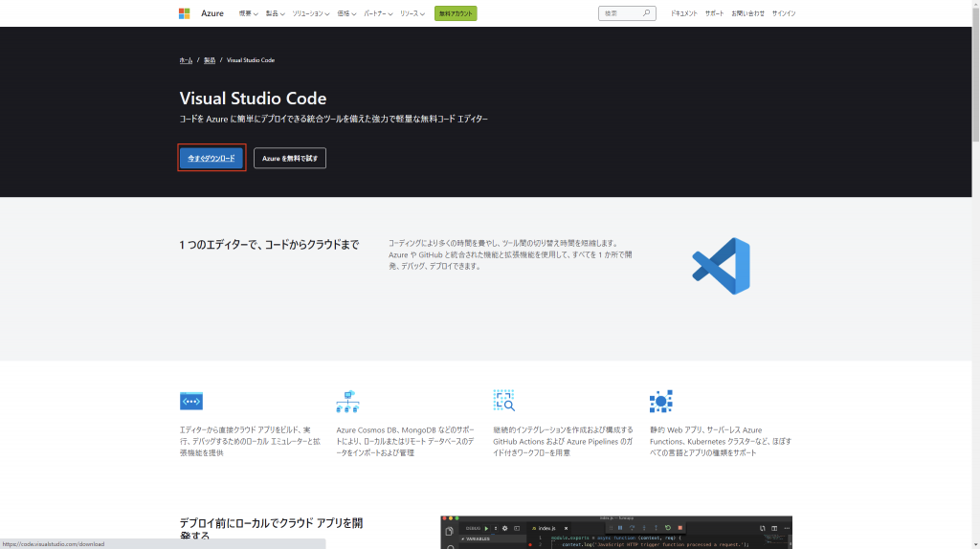Click the Azure Cosmos DB database hierarchy icon

click(x=348, y=401)
